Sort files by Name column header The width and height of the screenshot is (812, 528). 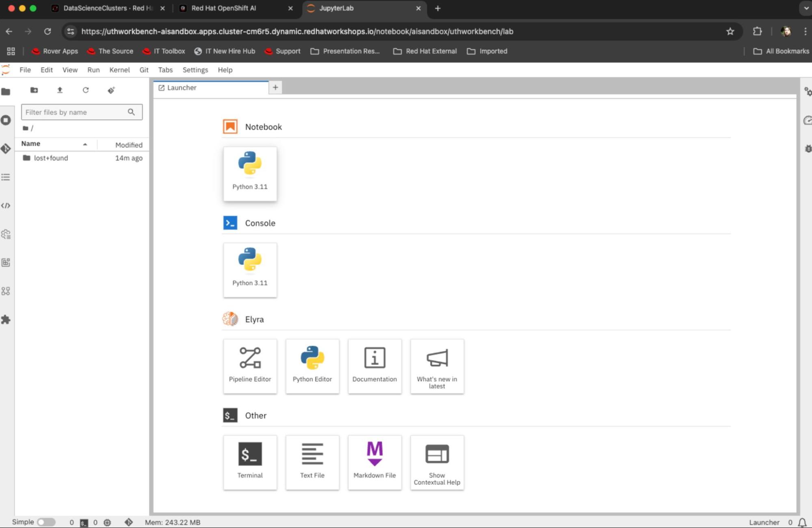(x=31, y=144)
